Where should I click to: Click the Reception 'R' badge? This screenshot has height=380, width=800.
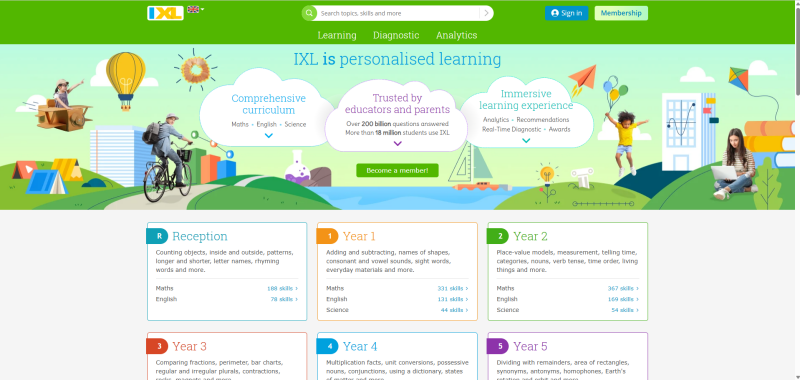tap(158, 236)
